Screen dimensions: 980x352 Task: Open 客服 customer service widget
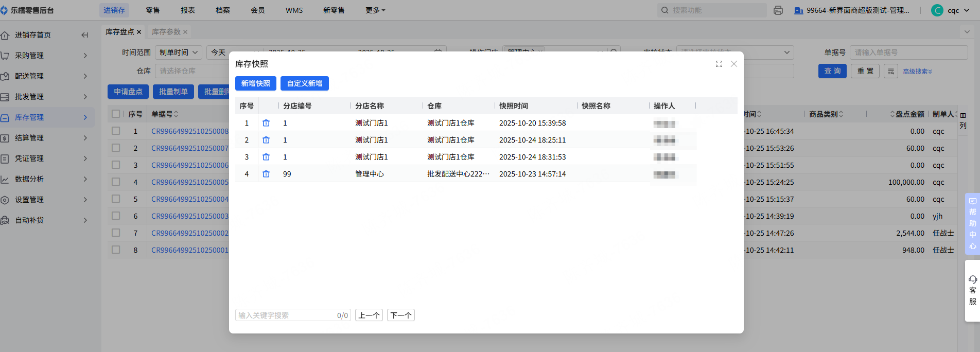(x=972, y=291)
